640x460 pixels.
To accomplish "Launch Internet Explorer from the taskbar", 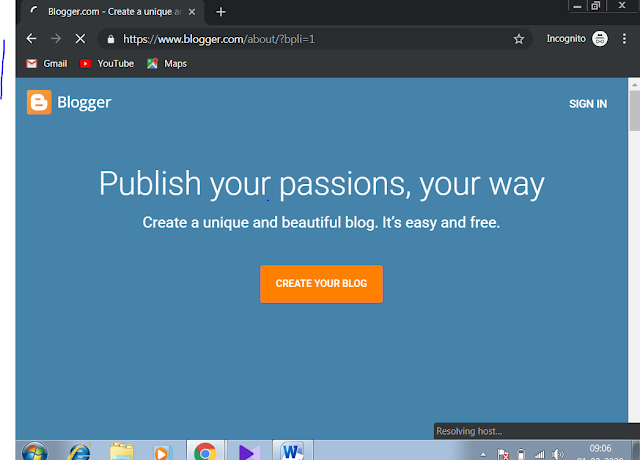I will click(x=79, y=451).
